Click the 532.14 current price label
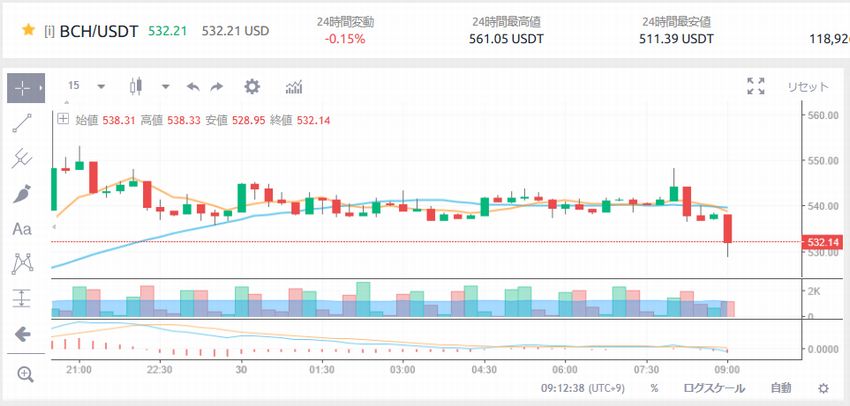The height and width of the screenshot is (406, 850). click(x=823, y=242)
